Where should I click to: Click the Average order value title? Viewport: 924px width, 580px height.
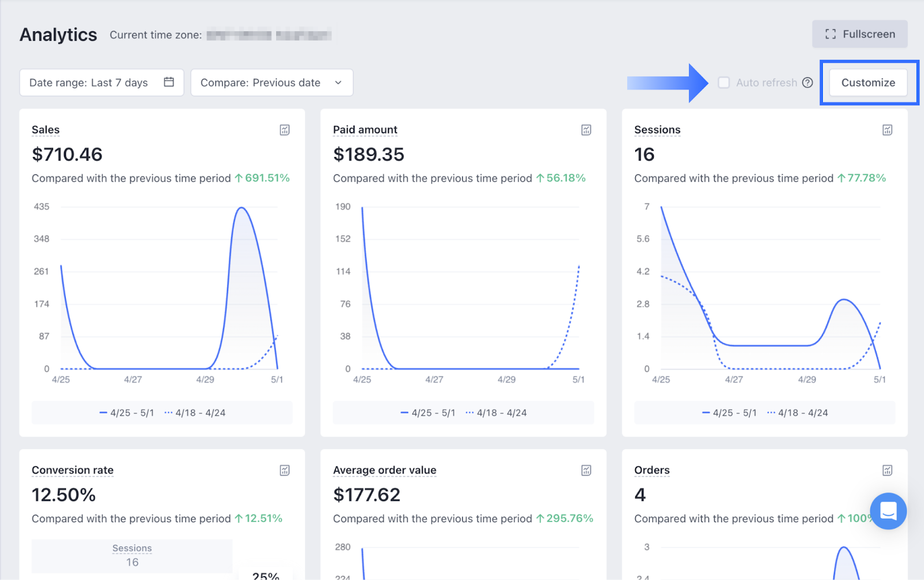pyautogui.click(x=385, y=470)
